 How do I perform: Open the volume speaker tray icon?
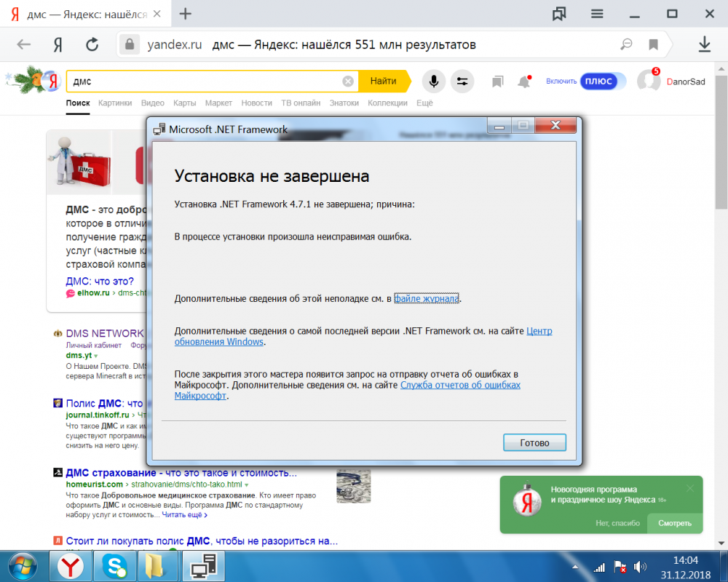click(x=640, y=566)
